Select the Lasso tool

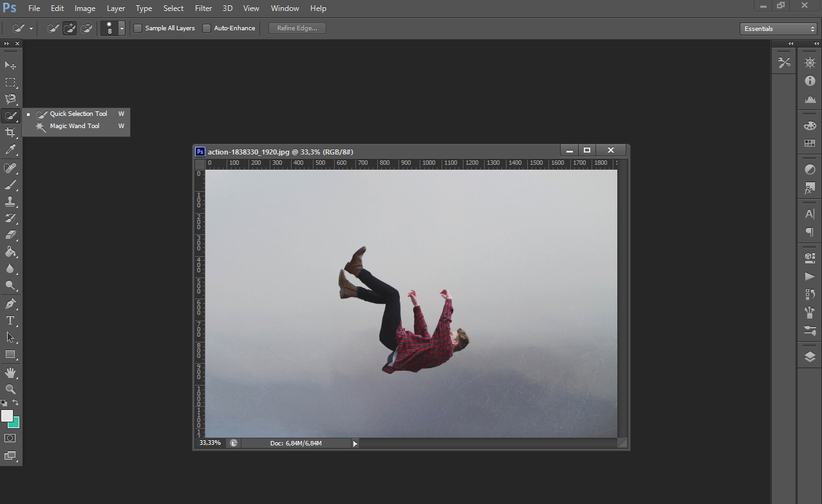(10, 99)
